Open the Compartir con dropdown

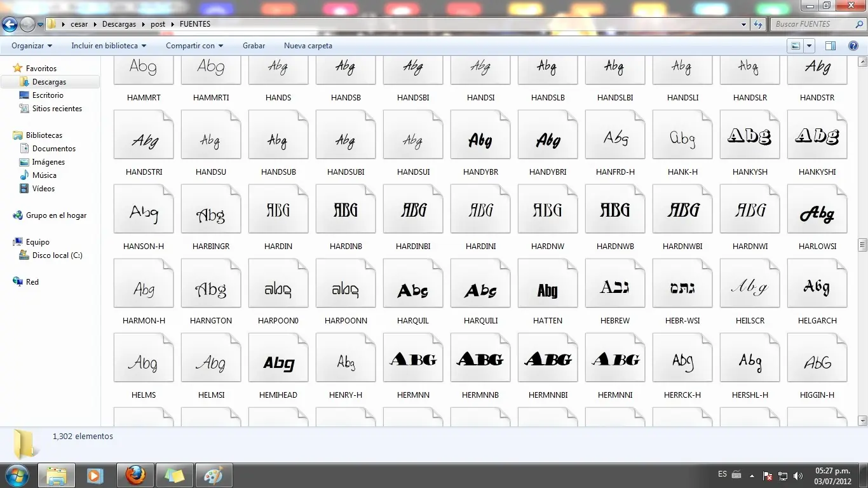[194, 46]
